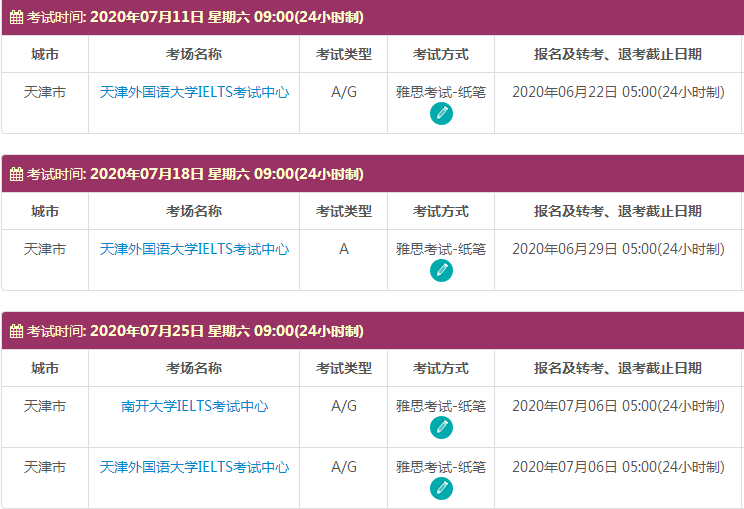The width and height of the screenshot is (744, 509).
Task: Click 考场名称 column header in 07月18日 table
Action: 194,211
